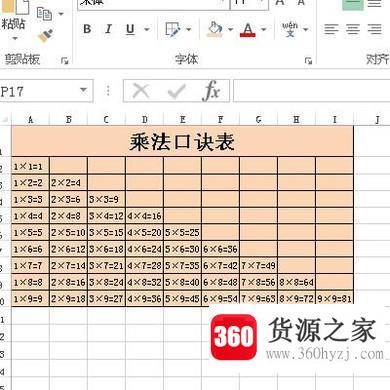Select cell containing 2×5=10
The width and height of the screenshot is (390, 390).
(68, 232)
